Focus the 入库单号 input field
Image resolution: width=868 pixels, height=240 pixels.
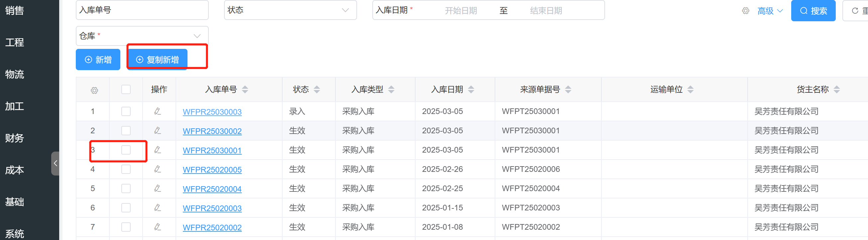tap(142, 10)
